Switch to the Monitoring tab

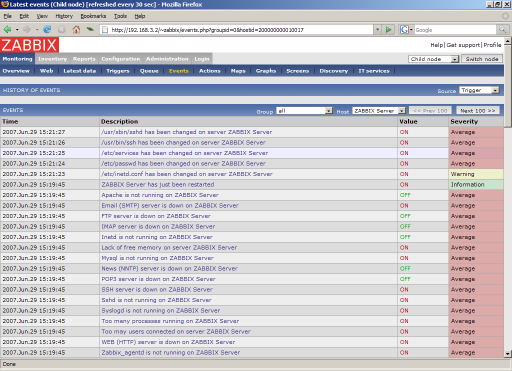coord(17,59)
